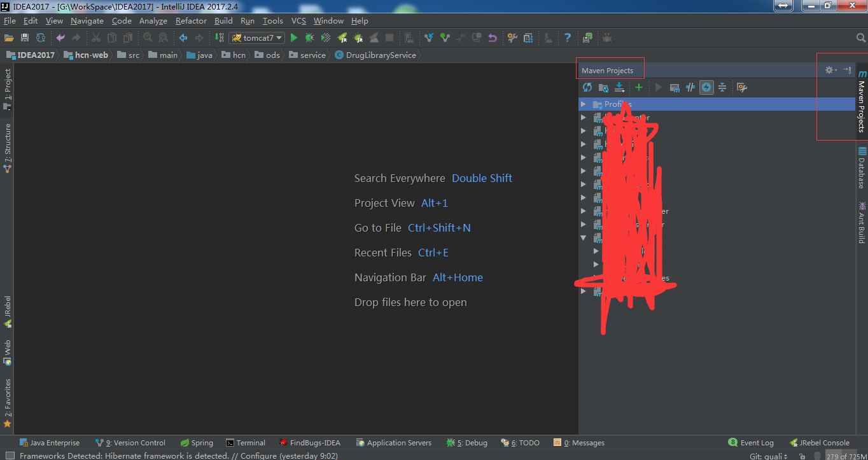Image resolution: width=868 pixels, height=460 pixels.
Task: Open the Spring tool window
Action: [x=196, y=443]
